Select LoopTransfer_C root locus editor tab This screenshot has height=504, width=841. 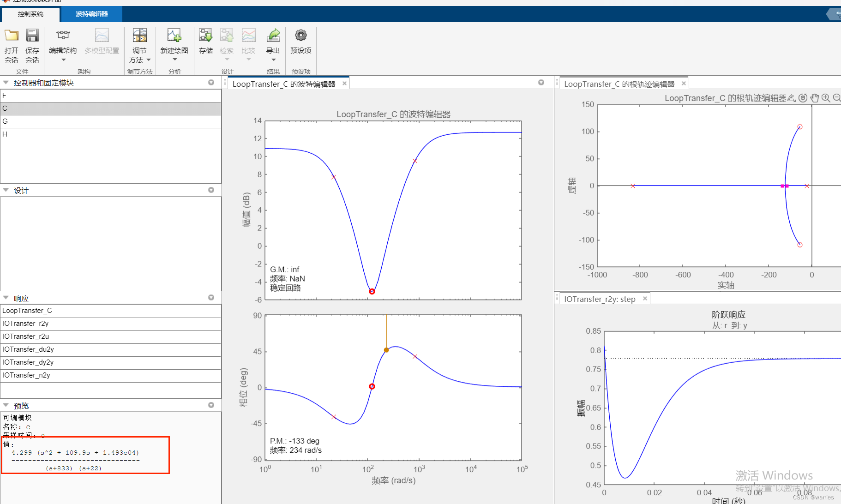[619, 84]
